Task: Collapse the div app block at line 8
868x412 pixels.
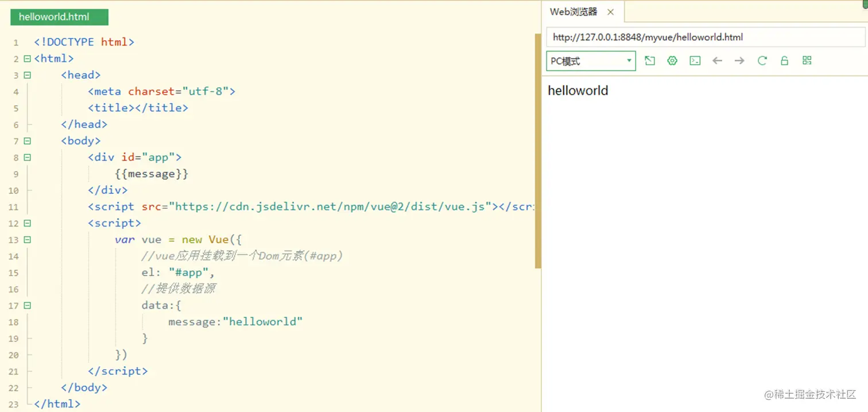Action: [x=27, y=157]
